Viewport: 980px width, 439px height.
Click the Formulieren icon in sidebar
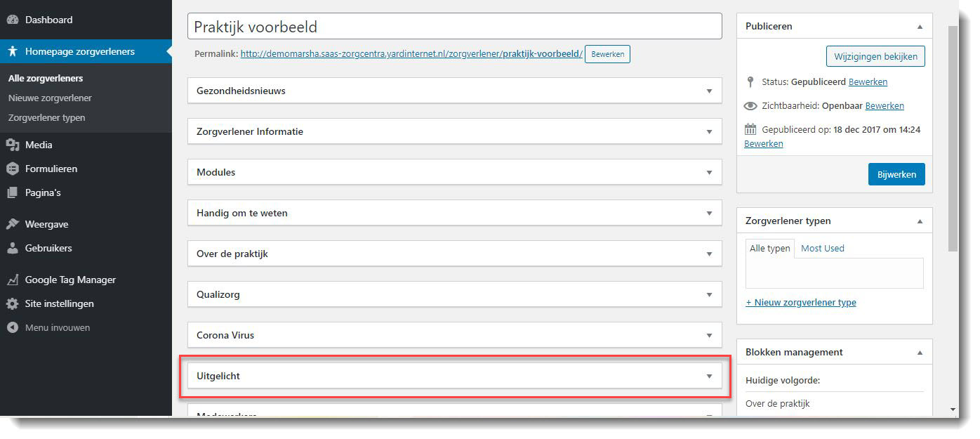point(12,169)
